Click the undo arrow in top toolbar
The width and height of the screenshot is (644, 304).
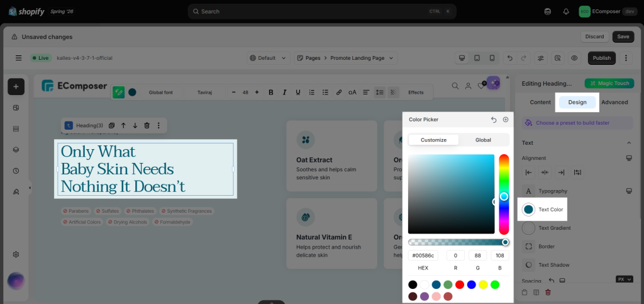(509, 58)
